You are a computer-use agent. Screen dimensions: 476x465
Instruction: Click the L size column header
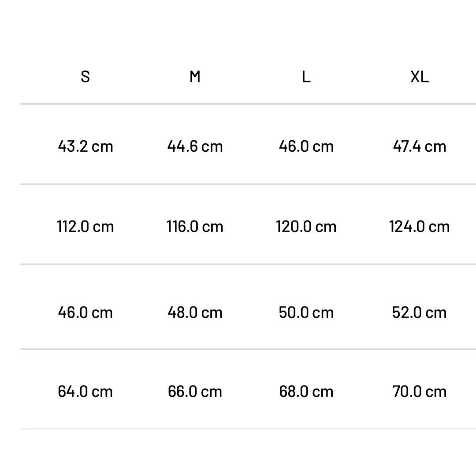pyautogui.click(x=306, y=77)
